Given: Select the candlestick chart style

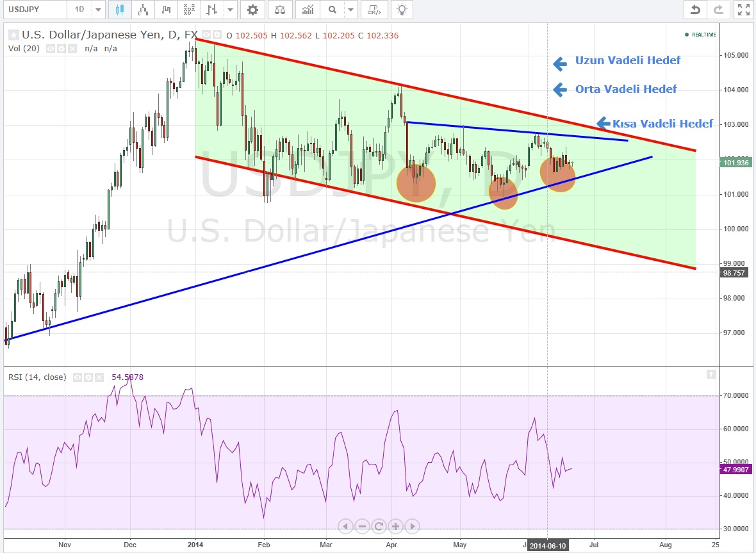Looking at the screenshot, I should point(120,10).
